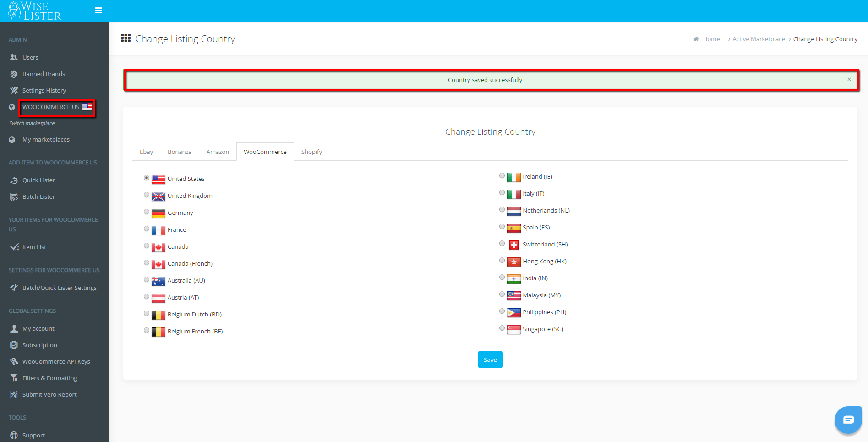This screenshot has height=442, width=868.
Task: Switch to the Amazon tab
Action: pos(218,152)
